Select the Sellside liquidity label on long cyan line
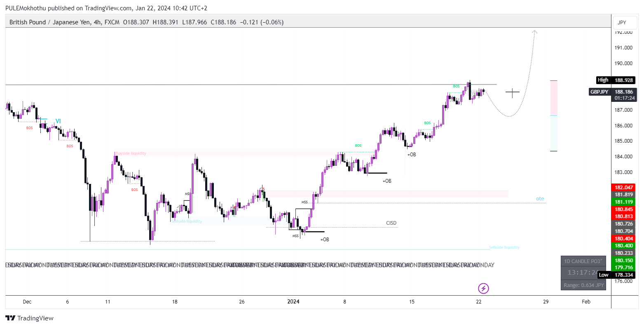The width and height of the screenshot is (644, 327). 504,247
